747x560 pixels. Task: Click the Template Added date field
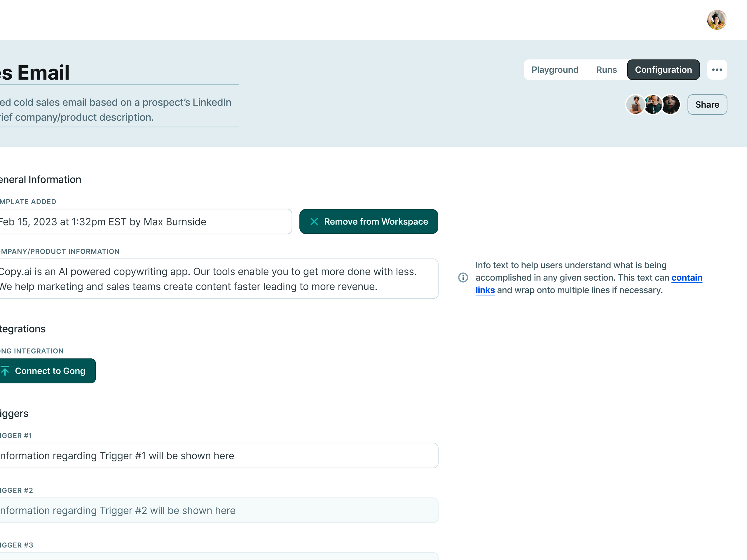(x=146, y=221)
